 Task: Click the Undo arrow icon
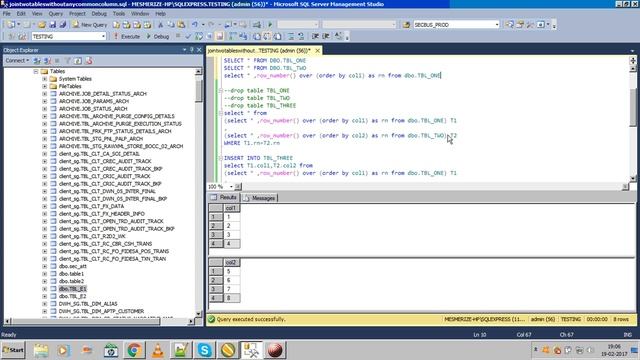[195, 24]
